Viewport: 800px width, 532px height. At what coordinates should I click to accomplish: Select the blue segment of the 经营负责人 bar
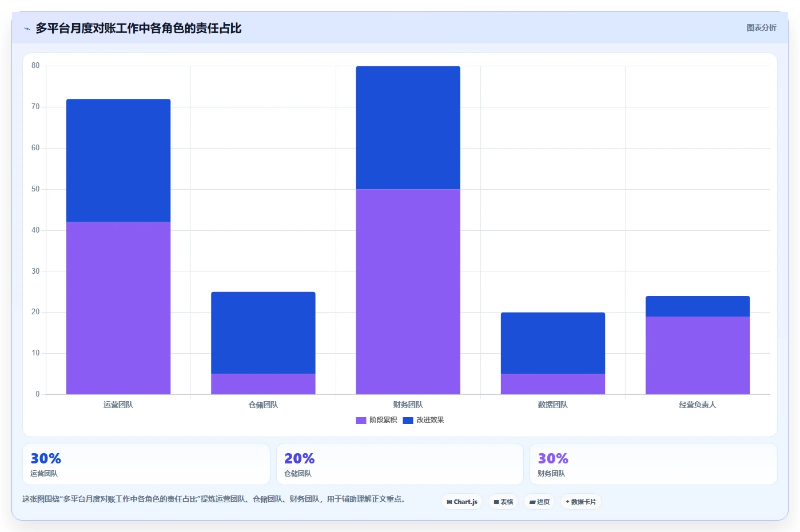coord(698,306)
